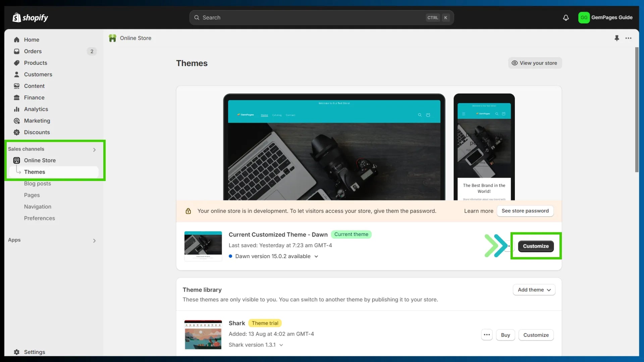Screen dimensions: 644x362
Task: Buy the Shark theme
Action: [x=505, y=335]
